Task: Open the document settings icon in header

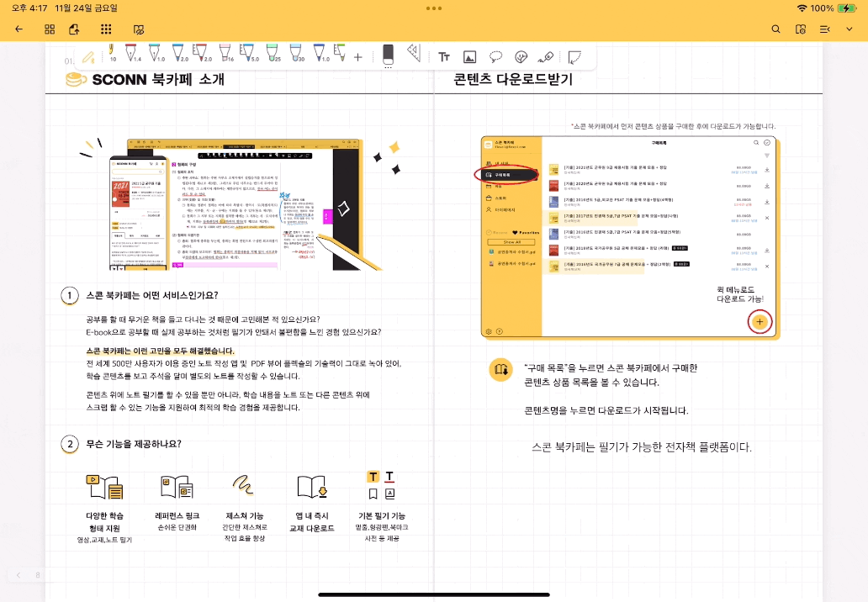Action: [x=801, y=29]
